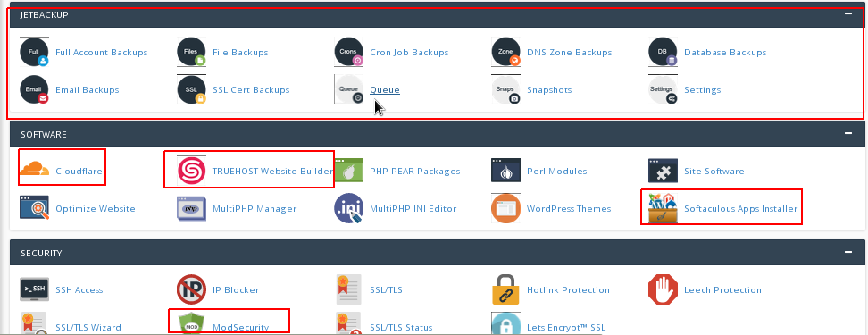This screenshot has width=868, height=335.
Task: Open the SSL Cert Backups link
Action: [251, 89]
